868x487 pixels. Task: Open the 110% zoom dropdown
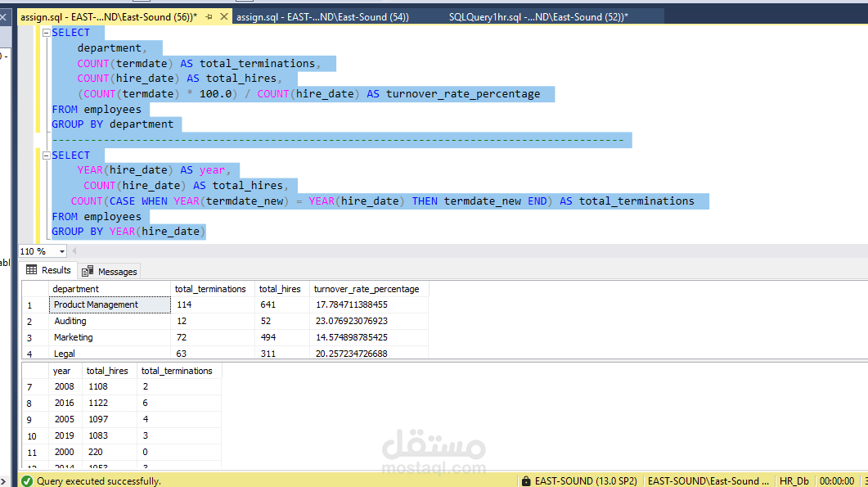pyautogui.click(x=61, y=250)
